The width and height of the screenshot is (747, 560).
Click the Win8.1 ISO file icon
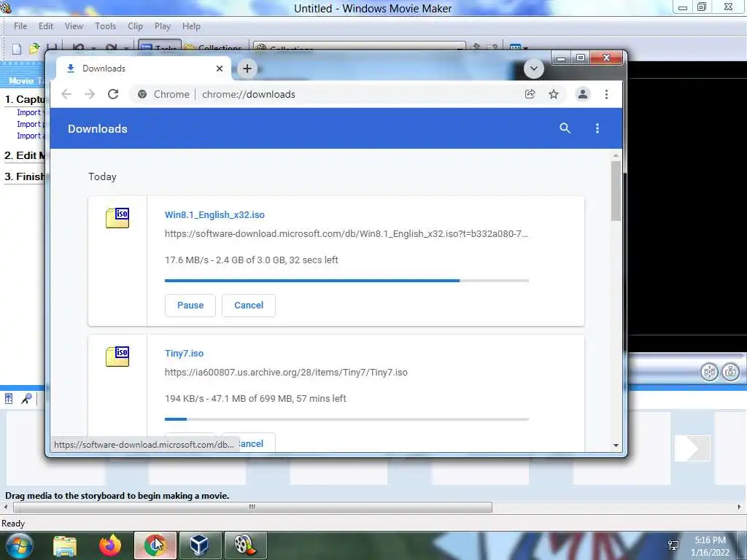(x=117, y=218)
